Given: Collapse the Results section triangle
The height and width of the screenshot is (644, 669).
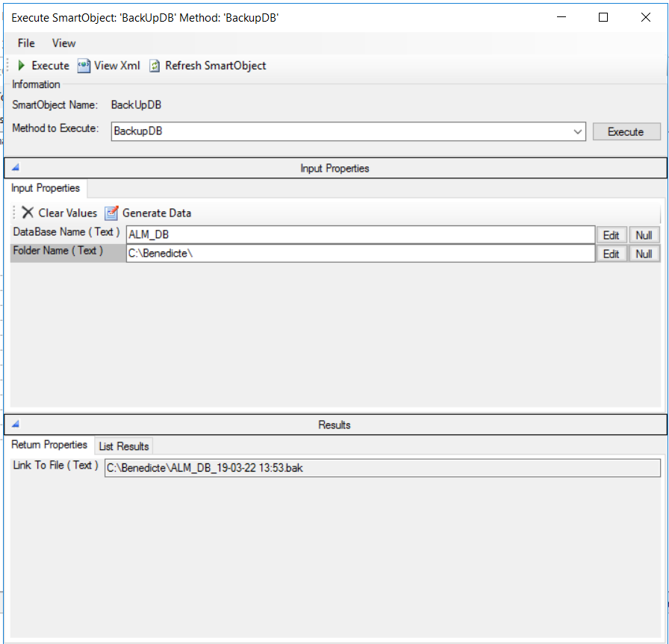Looking at the screenshot, I should tap(15, 425).
